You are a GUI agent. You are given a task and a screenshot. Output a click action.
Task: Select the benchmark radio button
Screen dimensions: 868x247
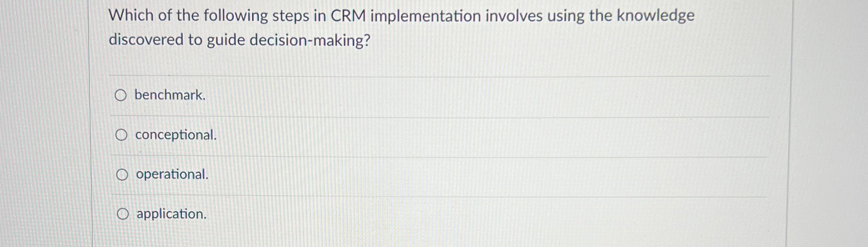(122, 95)
